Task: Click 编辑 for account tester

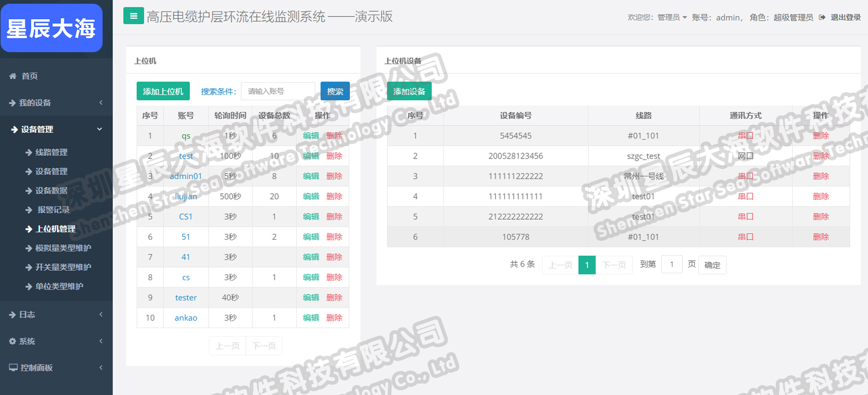Action: coord(311,298)
